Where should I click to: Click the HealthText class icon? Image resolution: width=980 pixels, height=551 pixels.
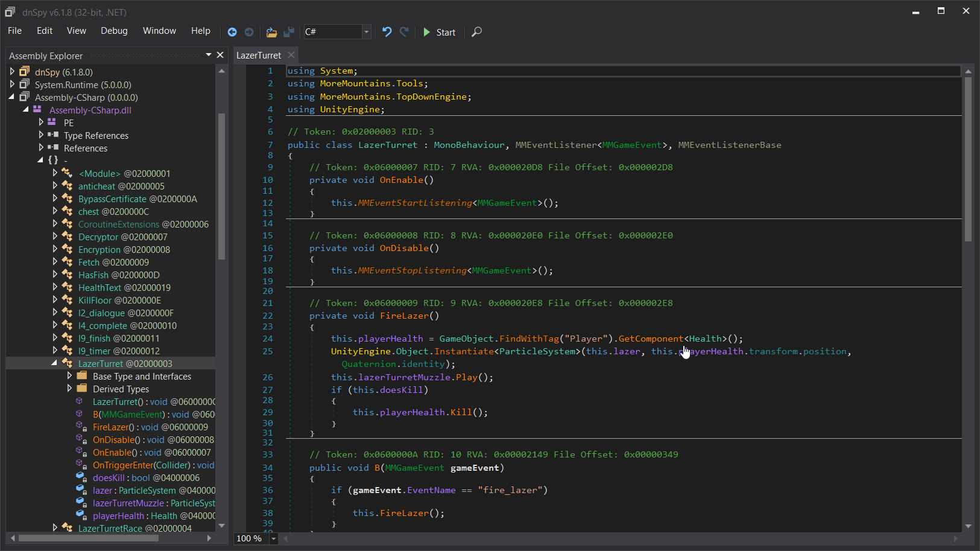pyautogui.click(x=67, y=287)
